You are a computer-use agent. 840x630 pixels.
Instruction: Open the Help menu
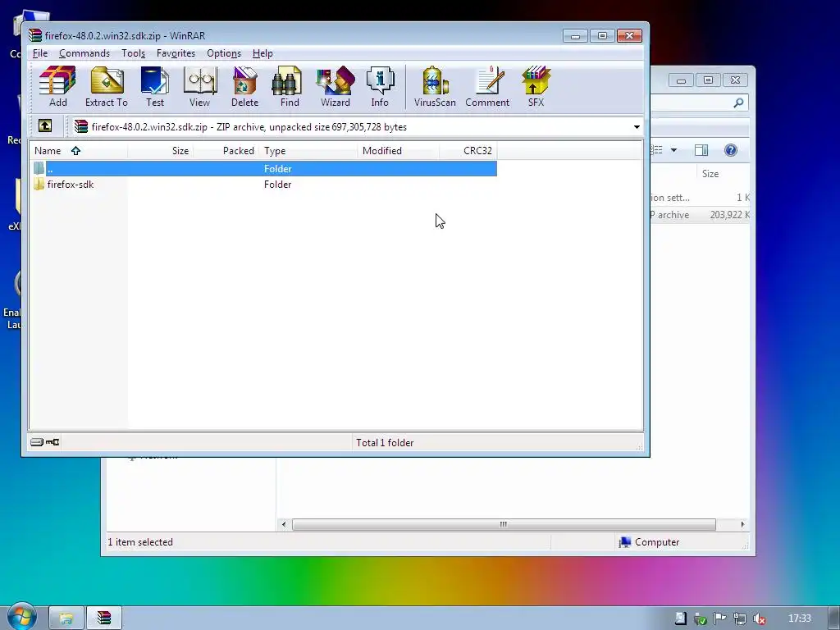click(262, 53)
